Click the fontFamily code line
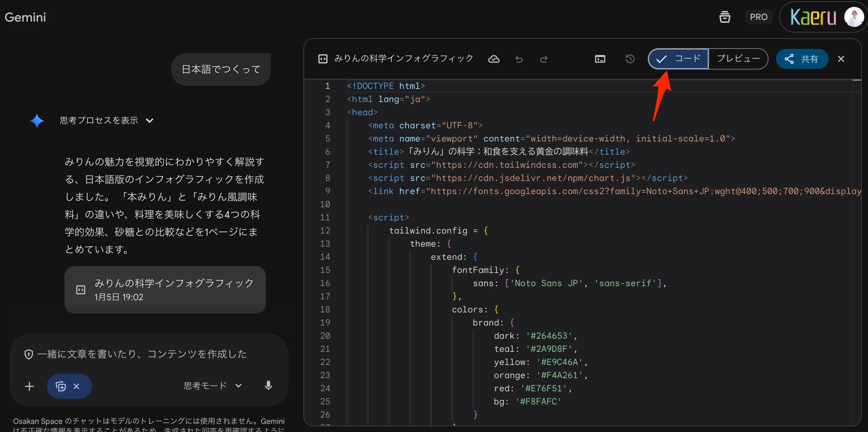Viewport: 868px width, 432px height. coord(486,270)
